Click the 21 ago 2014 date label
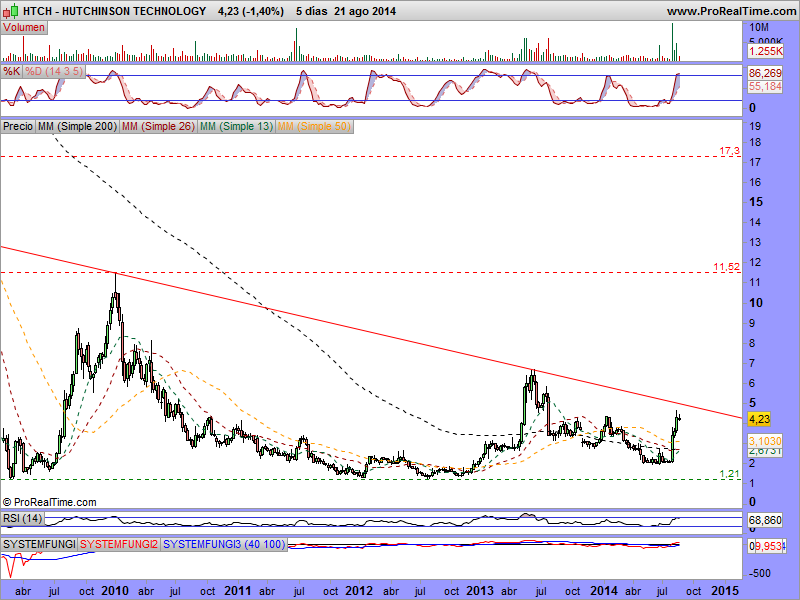 (365, 11)
